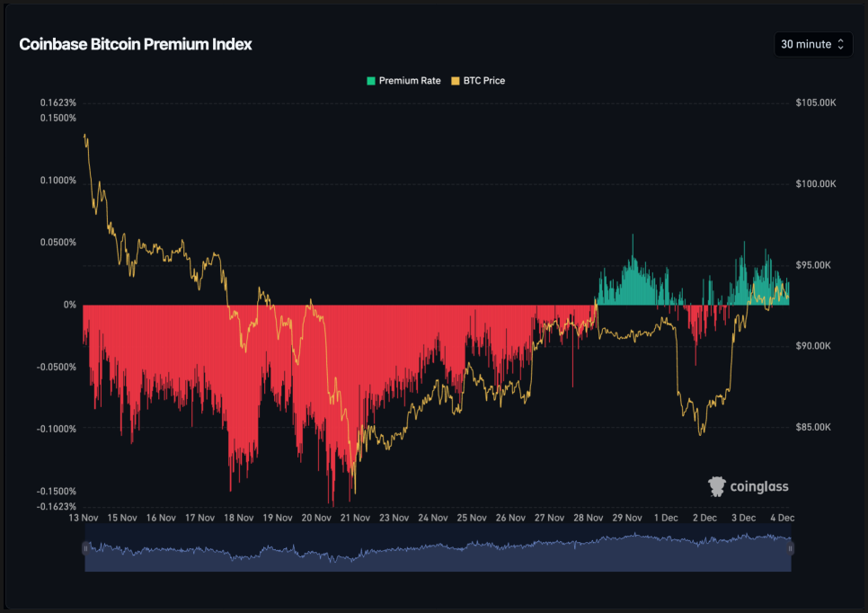Click the -0.1623% bottom axis label
This screenshot has width=868, height=613.
point(58,506)
